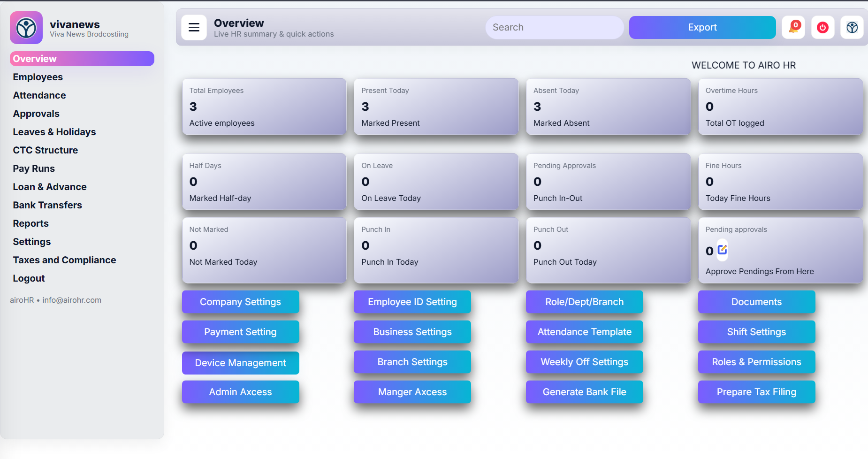This screenshot has width=868, height=459.
Task: Open the Employees section
Action: tap(38, 76)
